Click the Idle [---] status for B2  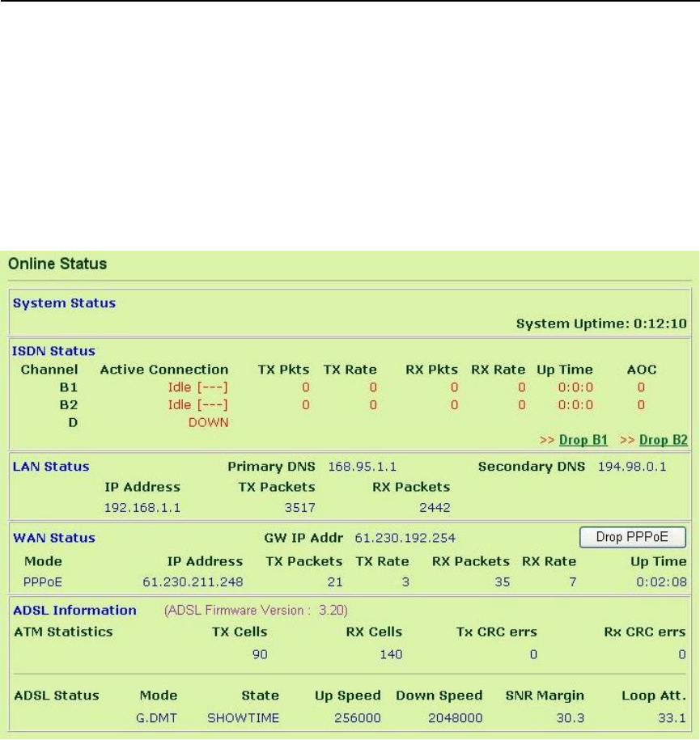[x=198, y=405]
